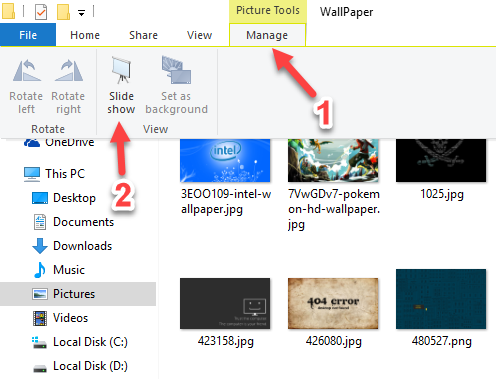Open Local Disk (C:) in the sidebar
Viewport: 496px width, 379px height.
[x=80, y=342]
